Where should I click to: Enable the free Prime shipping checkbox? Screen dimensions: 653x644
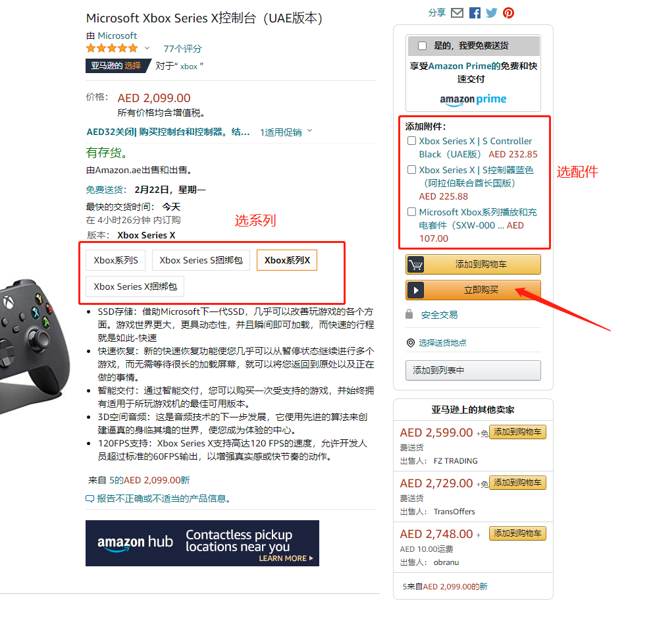point(423,46)
